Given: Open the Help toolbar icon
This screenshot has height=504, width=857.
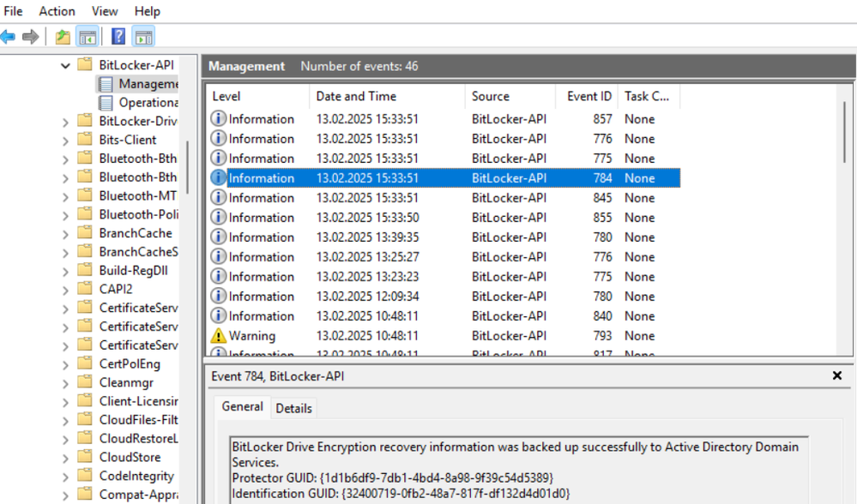Looking at the screenshot, I should pos(118,37).
